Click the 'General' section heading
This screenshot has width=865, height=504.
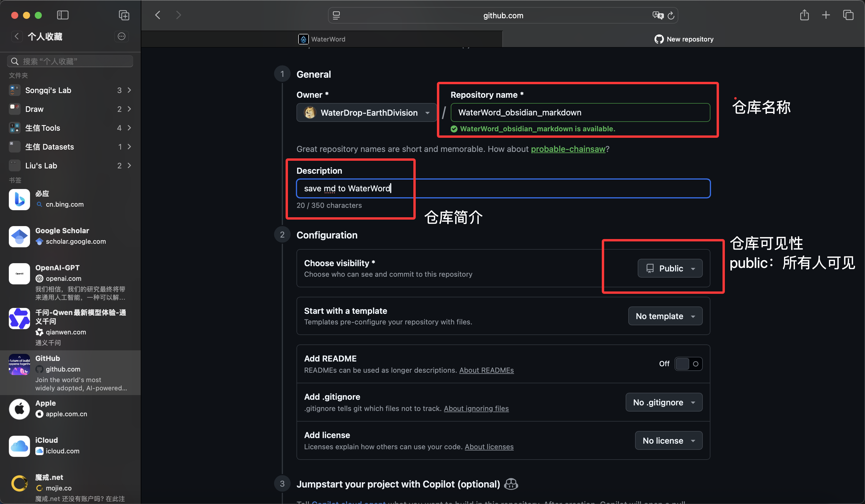(x=314, y=74)
